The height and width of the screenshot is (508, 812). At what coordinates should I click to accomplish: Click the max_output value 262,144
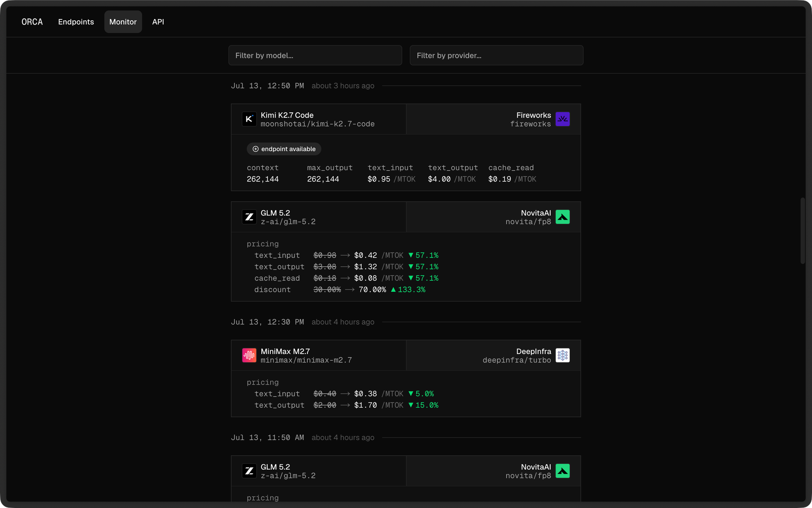pyautogui.click(x=323, y=179)
